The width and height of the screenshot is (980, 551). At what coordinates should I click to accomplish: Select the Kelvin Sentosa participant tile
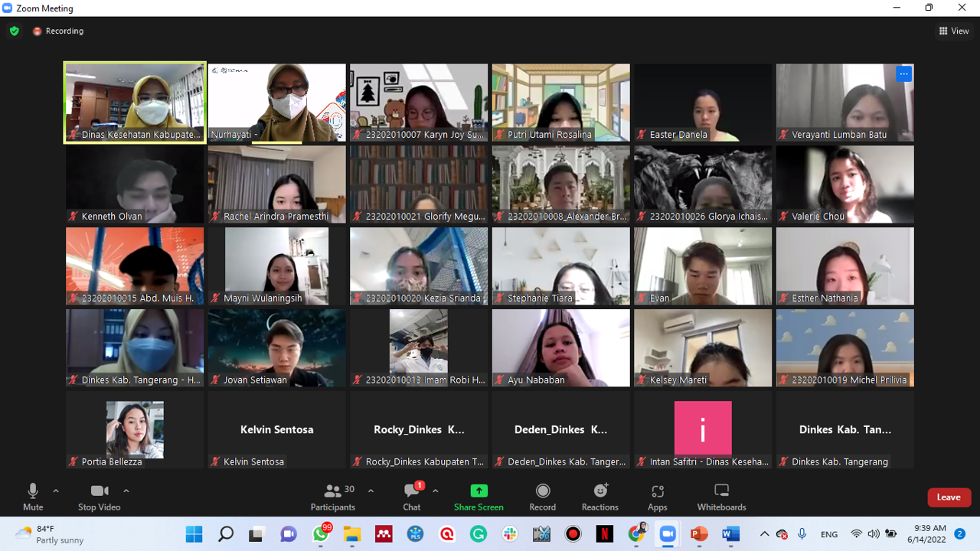click(276, 429)
